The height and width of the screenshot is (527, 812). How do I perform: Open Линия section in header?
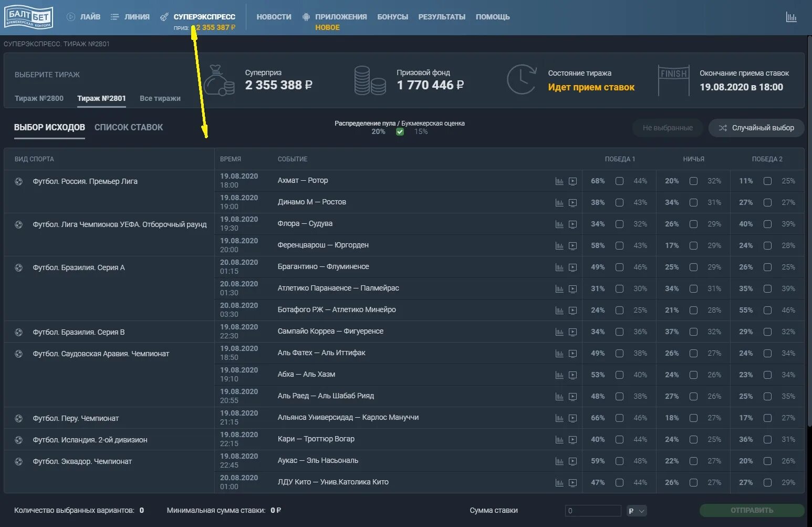click(130, 17)
